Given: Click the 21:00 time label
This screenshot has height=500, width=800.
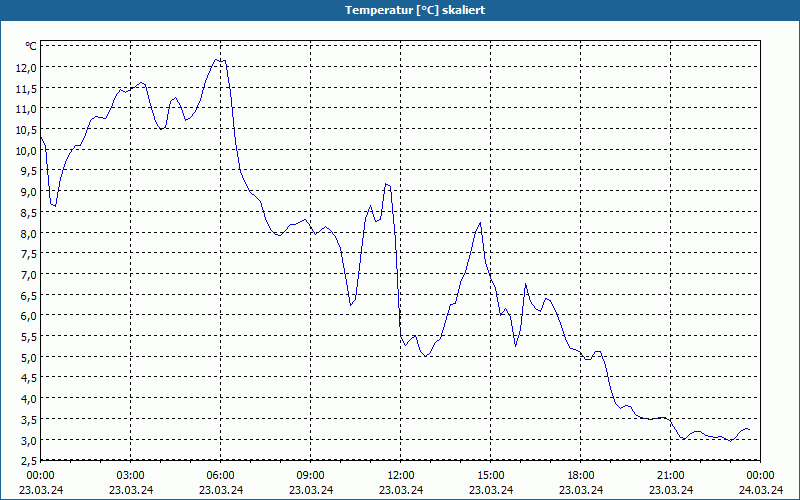Looking at the screenshot, I should point(670,476).
